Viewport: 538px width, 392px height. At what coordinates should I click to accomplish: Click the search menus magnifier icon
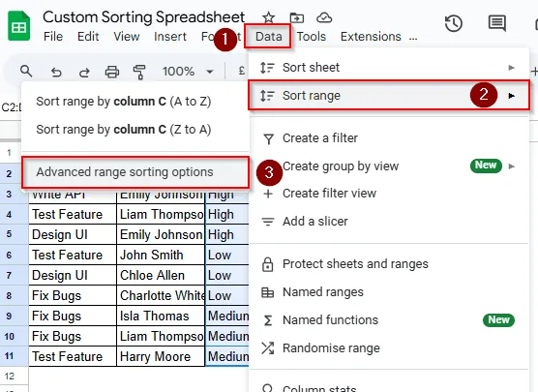pyautogui.click(x=26, y=72)
